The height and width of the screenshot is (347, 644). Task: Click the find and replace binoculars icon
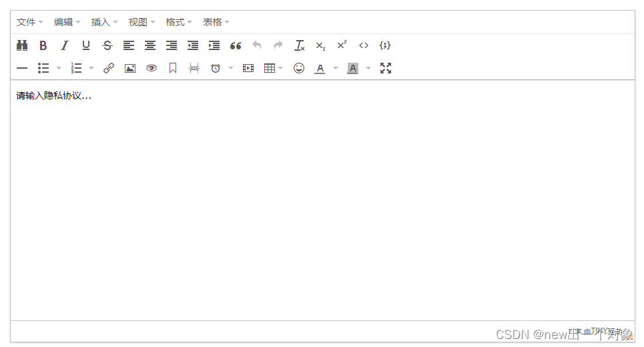click(22, 45)
